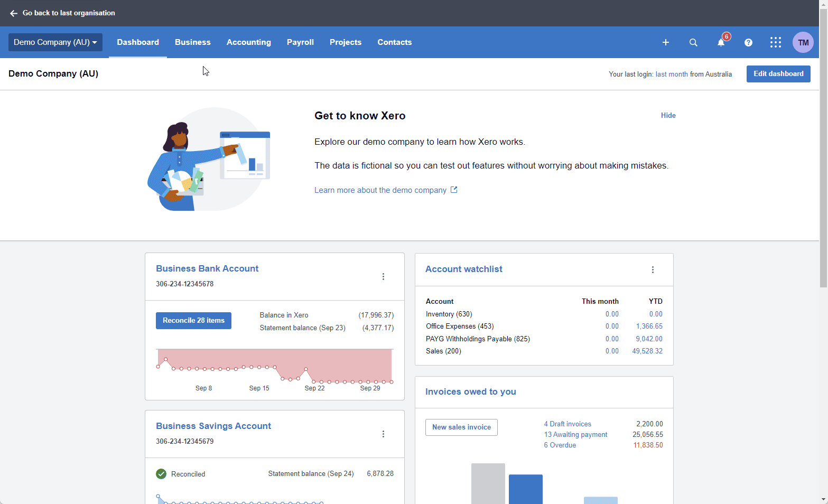Image resolution: width=828 pixels, height=504 pixels.
Task: Click the search icon
Action: click(x=693, y=42)
